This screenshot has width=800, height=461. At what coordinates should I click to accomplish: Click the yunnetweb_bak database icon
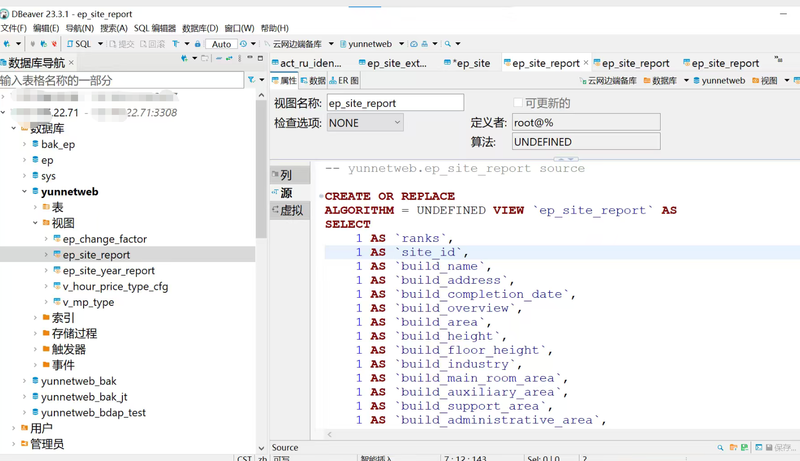[35, 381]
